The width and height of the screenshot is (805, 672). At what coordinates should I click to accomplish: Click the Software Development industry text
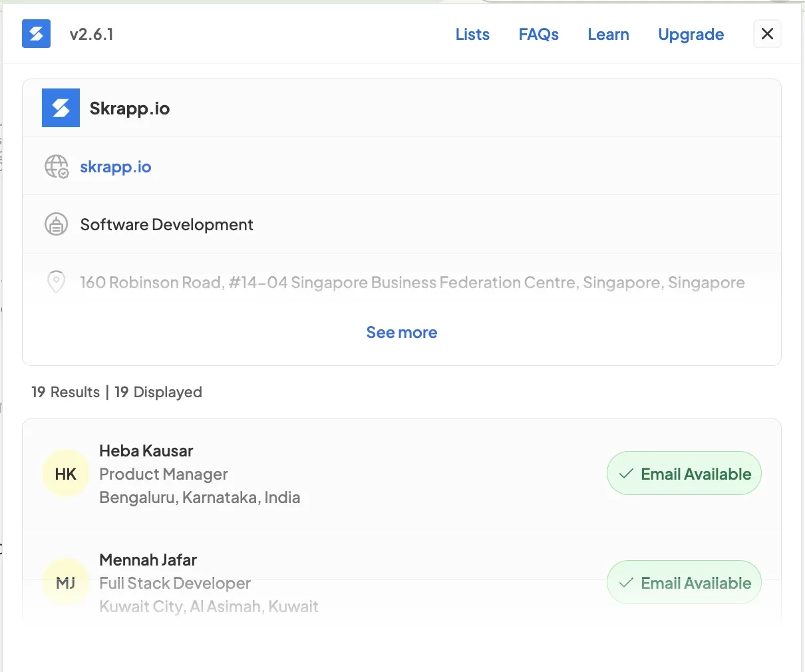[166, 225]
